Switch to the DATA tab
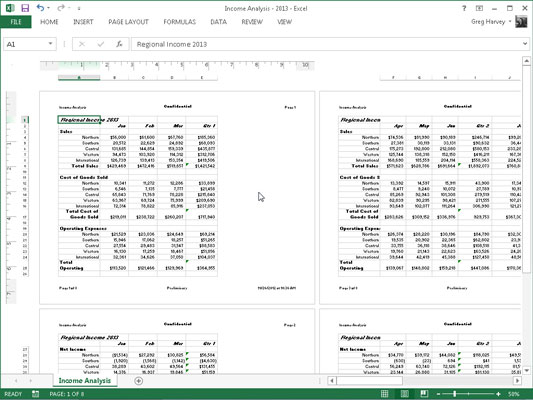 219,22
